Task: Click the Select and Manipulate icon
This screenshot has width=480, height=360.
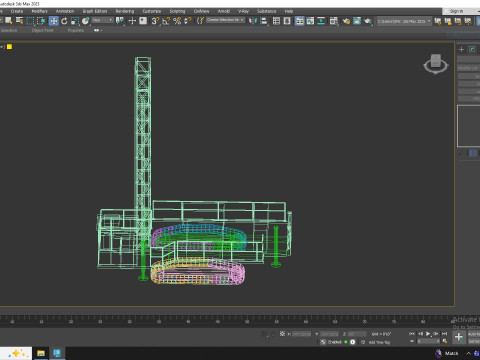Action: tap(132, 21)
